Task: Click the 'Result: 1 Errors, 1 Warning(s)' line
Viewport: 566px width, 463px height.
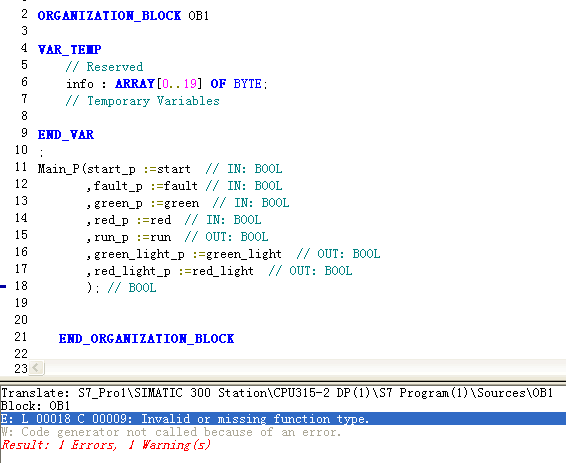Action: (106, 445)
